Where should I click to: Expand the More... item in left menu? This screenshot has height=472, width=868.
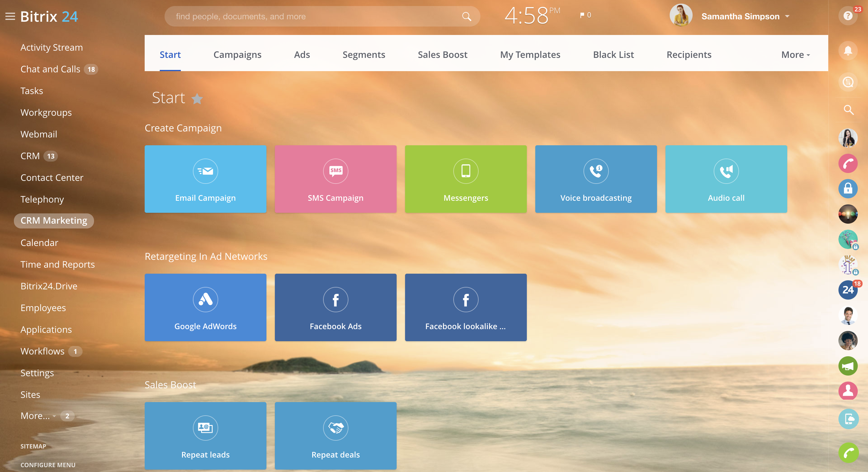(38, 416)
